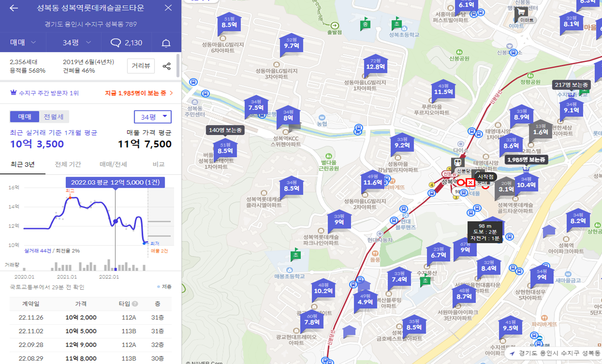Open the outlined 34평 combo box
This screenshot has height=364, width=602.
tap(153, 117)
